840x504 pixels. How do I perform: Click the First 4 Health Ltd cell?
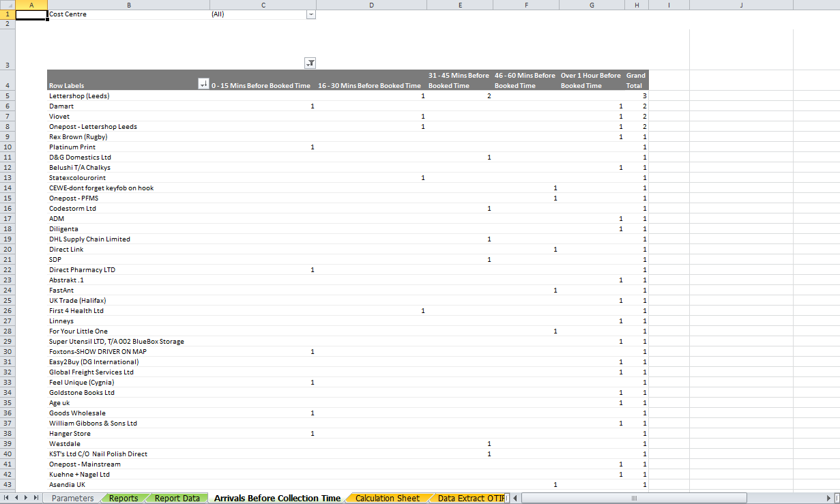point(128,311)
